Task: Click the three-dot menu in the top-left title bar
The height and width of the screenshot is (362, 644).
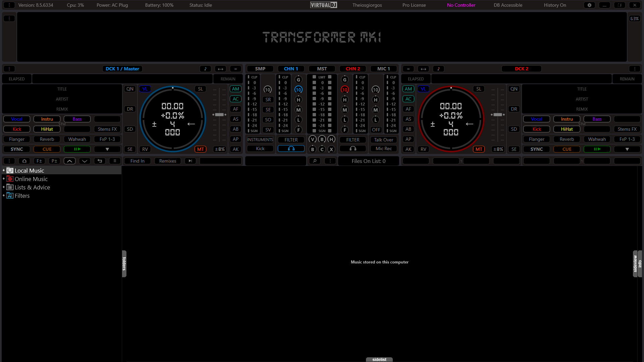Action: (9, 5)
